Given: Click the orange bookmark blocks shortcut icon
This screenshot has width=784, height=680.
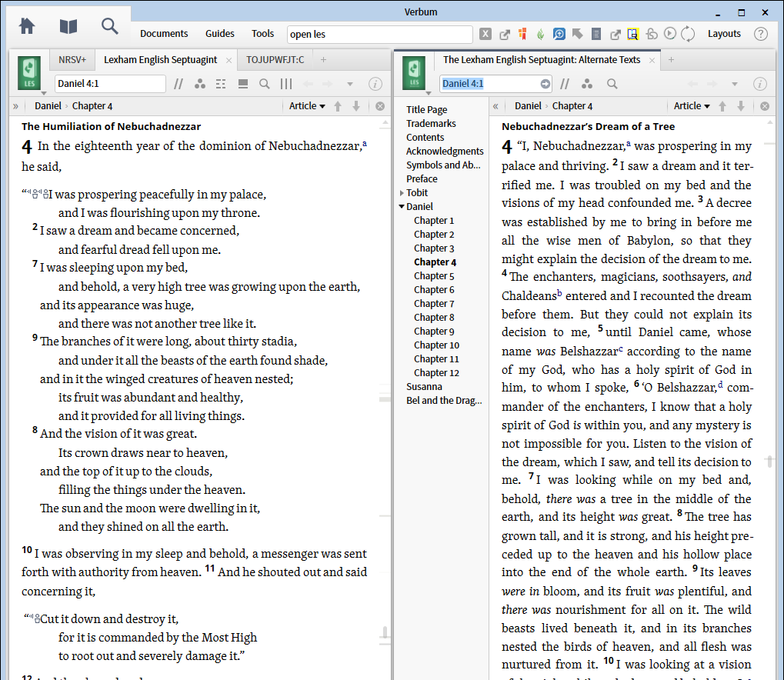Looking at the screenshot, I should pos(522,34).
